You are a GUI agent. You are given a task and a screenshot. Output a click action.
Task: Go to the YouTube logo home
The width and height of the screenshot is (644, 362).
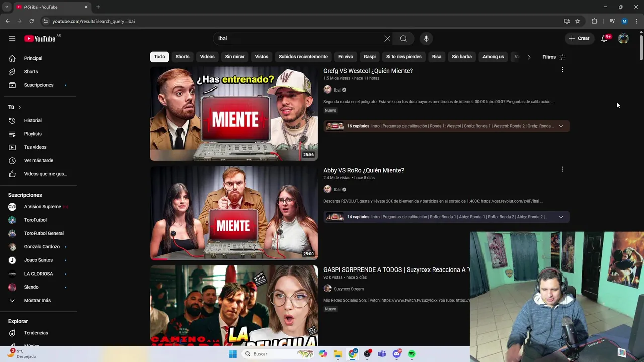coord(40,39)
